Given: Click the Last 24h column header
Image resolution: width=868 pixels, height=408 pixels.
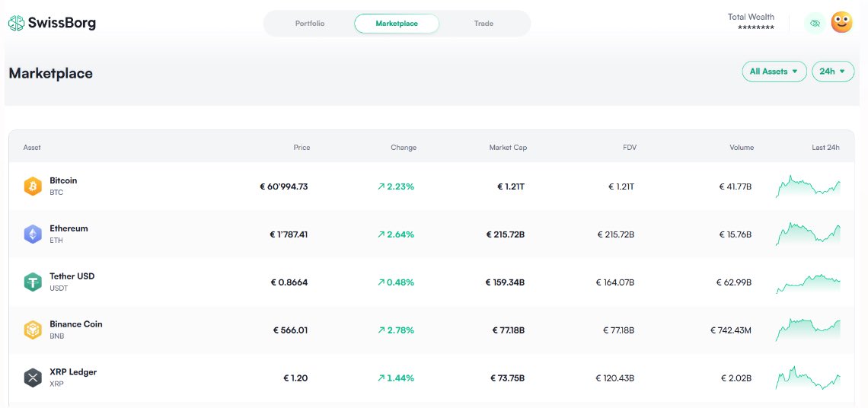Looking at the screenshot, I should pos(825,148).
